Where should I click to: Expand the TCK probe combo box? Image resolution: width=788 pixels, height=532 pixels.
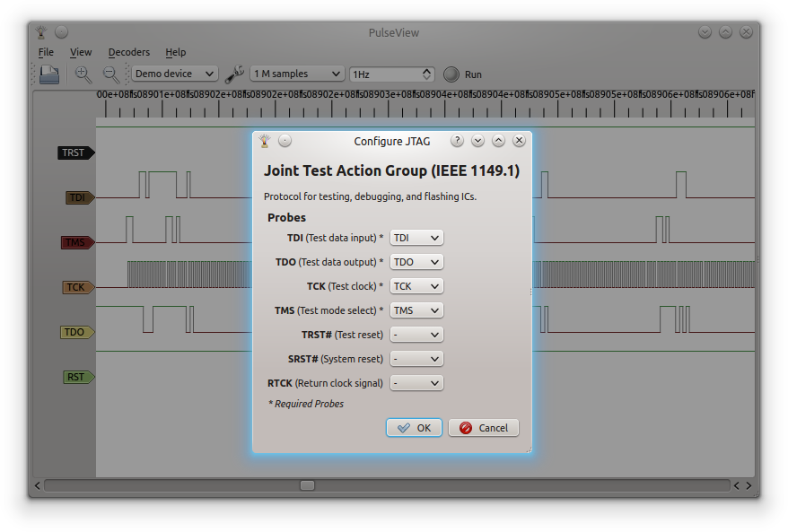416,286
